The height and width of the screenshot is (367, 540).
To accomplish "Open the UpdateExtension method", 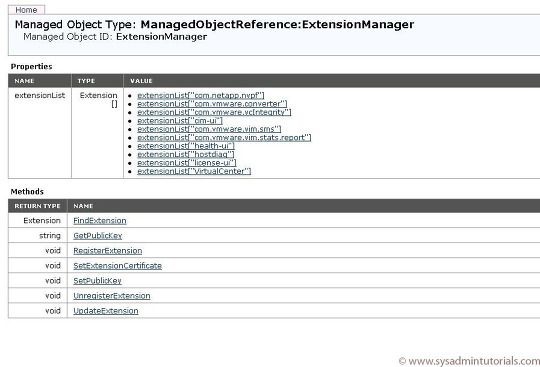I will pos(106,311).
